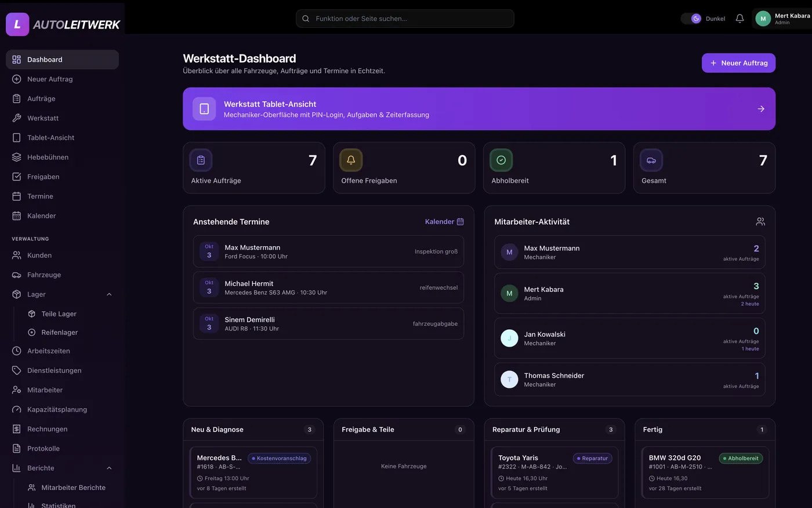Click the Termine calendar icon in sidebar

16,196
